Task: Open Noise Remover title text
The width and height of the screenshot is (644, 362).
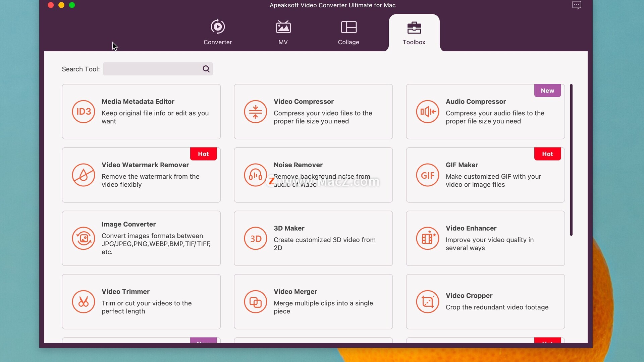Action: (298, 165)
